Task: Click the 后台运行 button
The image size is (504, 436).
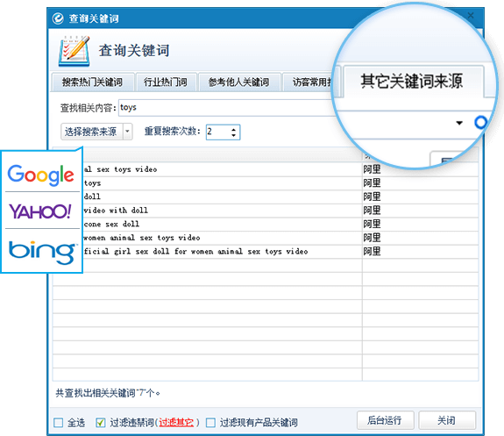Action: tap(385, 420)
